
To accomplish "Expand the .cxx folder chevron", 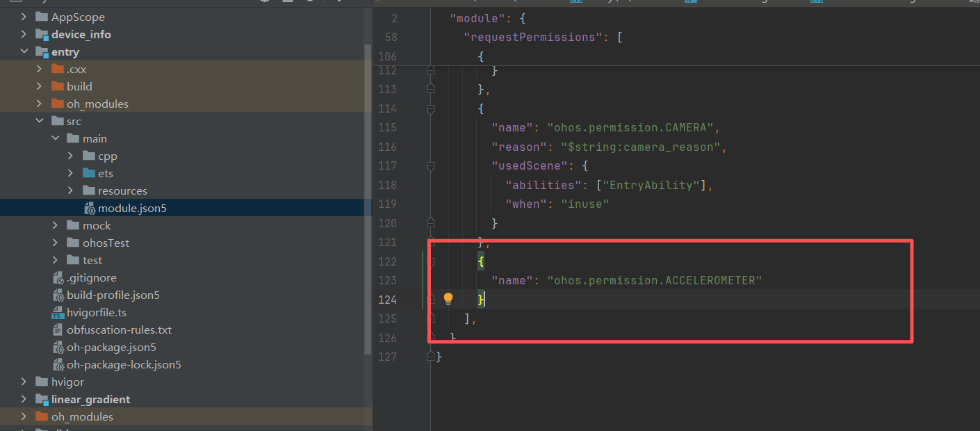I will point(39,69).
